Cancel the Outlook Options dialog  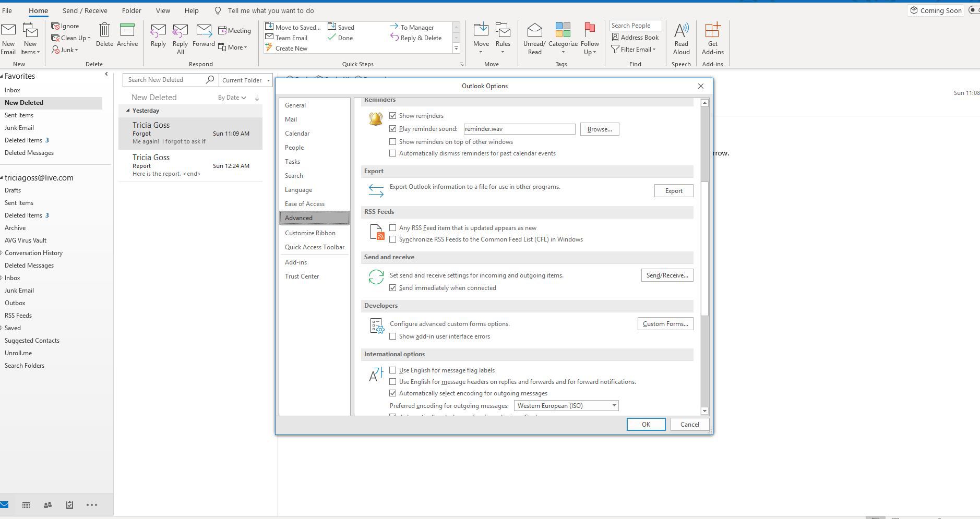tap(689, 425)
